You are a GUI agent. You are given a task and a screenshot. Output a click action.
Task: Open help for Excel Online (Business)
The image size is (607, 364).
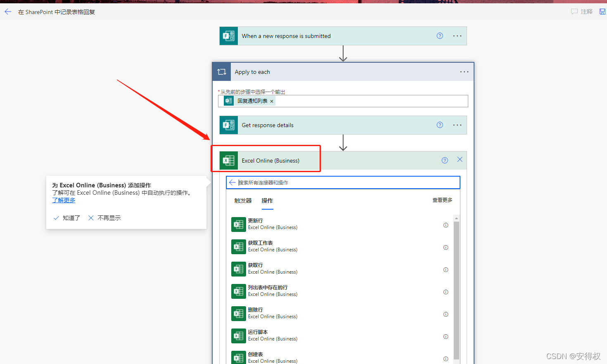point(445,161)
